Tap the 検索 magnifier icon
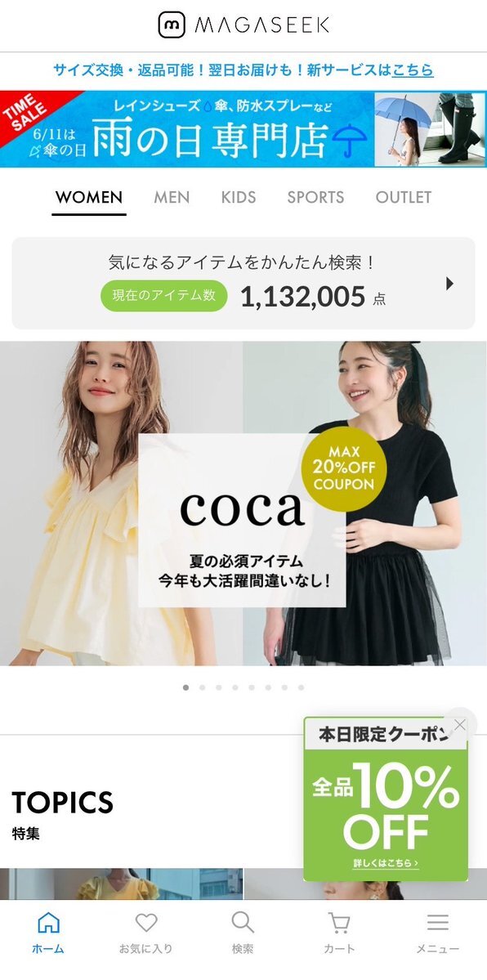The width and height of the screenshot is (487, 980). click(x=243, y=923)
